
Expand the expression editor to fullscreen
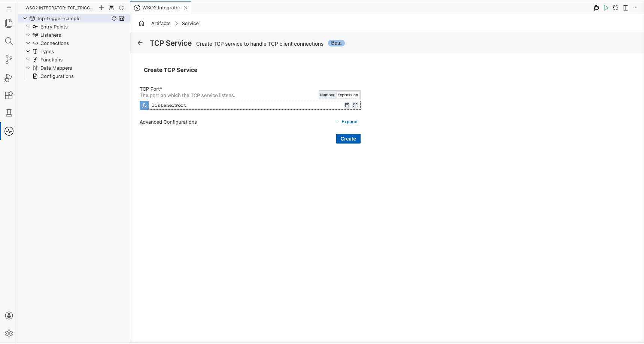tap(355, 105)
